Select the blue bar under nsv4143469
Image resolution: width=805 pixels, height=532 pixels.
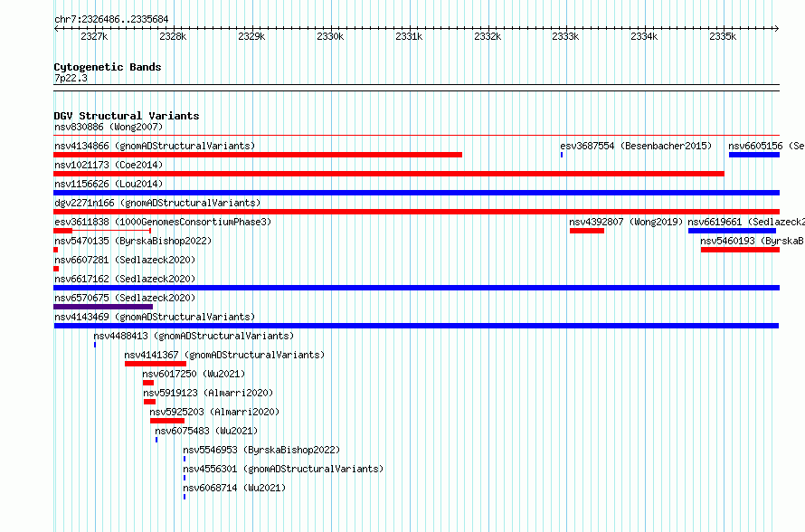pos(416,326)
